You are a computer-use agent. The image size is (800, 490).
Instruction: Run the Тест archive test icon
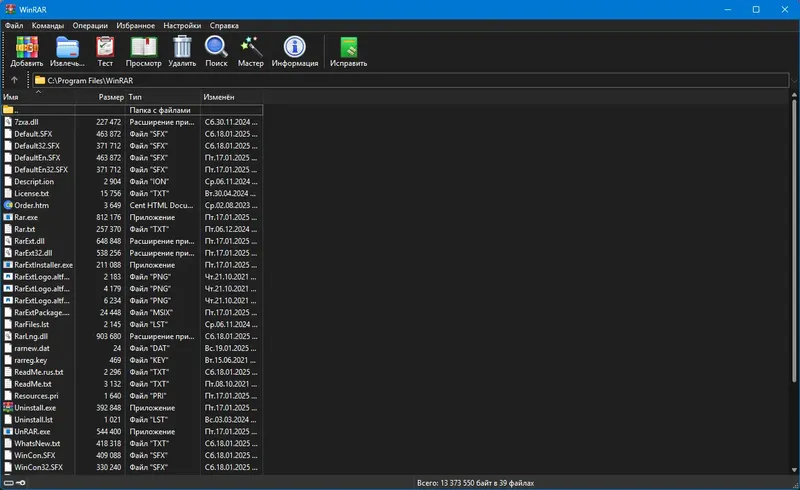click(x=105, y=48)
